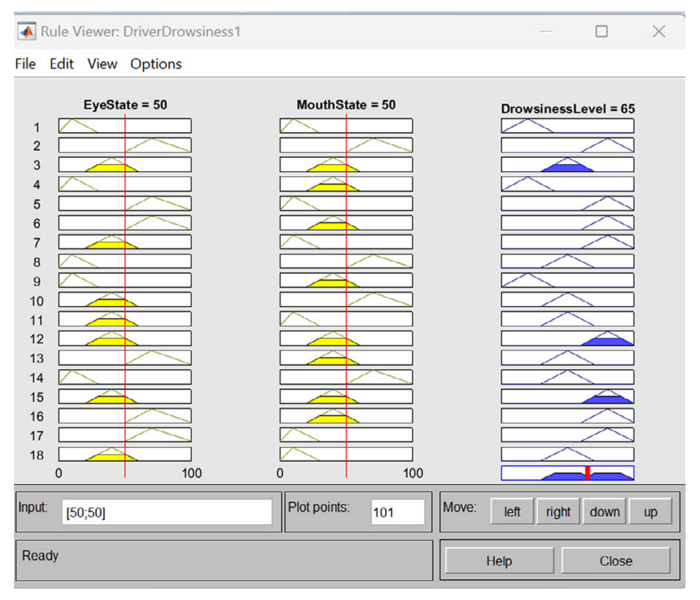The width and height of the screenshot is (700, 600).
Task: Click rule 2 MouthState membership plot
Action: tap(346, 145)
